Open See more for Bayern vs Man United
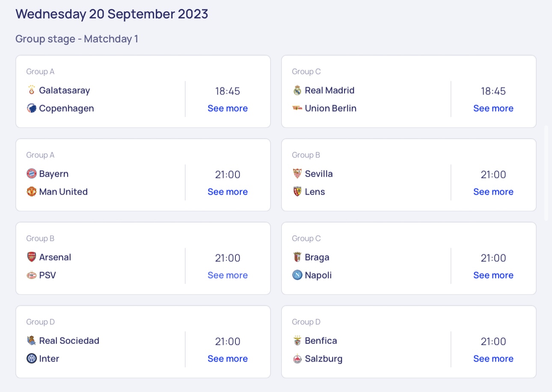This screenshot has height=392, width=552. tap(228, 192)
